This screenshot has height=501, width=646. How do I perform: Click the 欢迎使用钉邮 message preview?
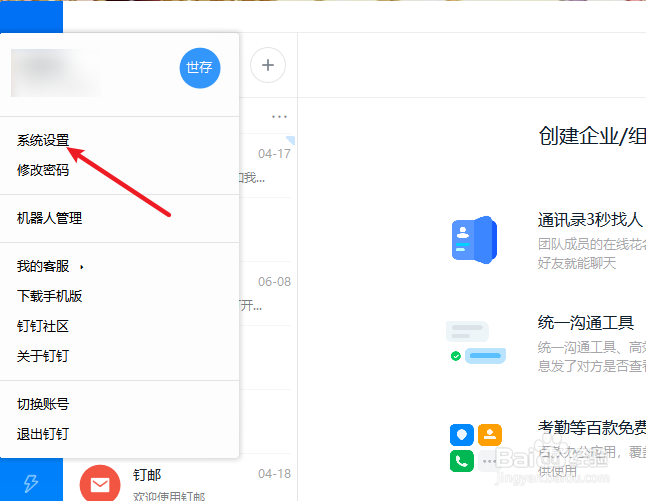[169, 496]
